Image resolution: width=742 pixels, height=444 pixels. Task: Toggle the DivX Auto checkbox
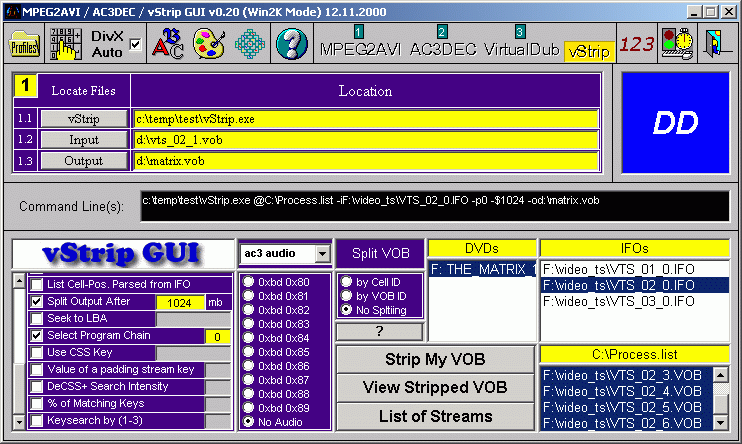pos(135,44)
